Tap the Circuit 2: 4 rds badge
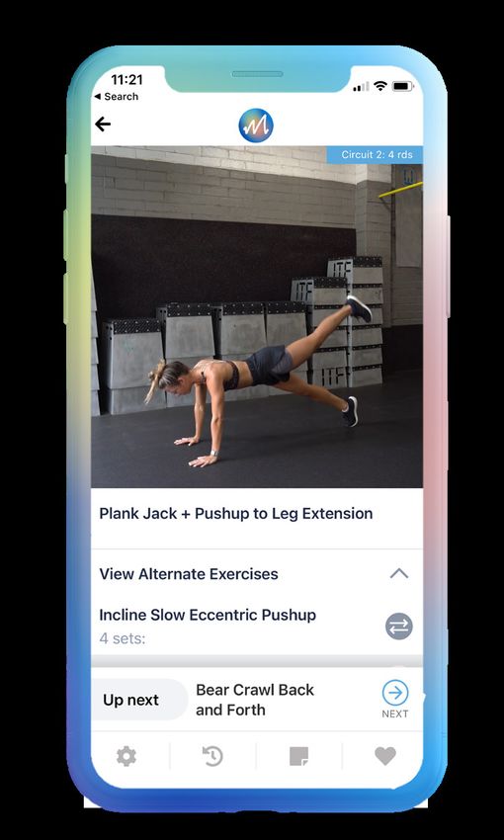This screenshot has width=504, height=840. [375, 155]
